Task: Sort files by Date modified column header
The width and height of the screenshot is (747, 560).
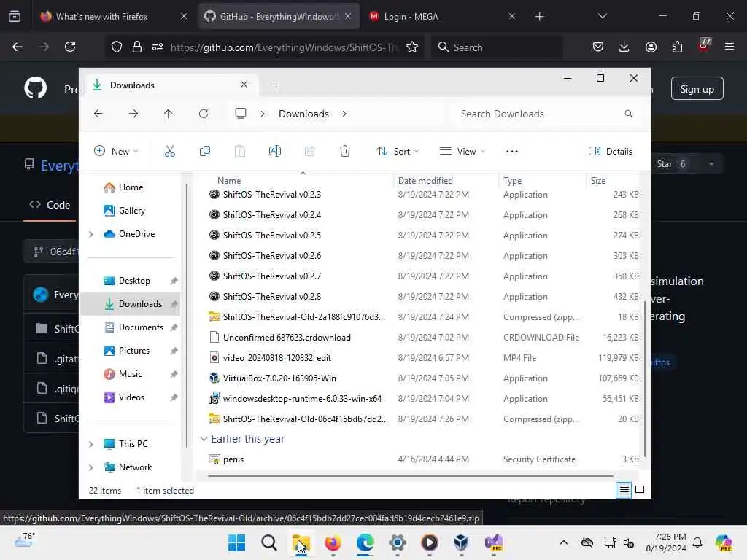Action: (x=425, y=181)
